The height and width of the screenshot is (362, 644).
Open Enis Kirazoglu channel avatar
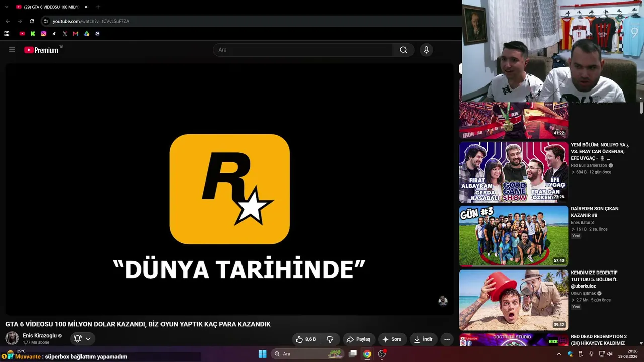click(x=12, y=338)
